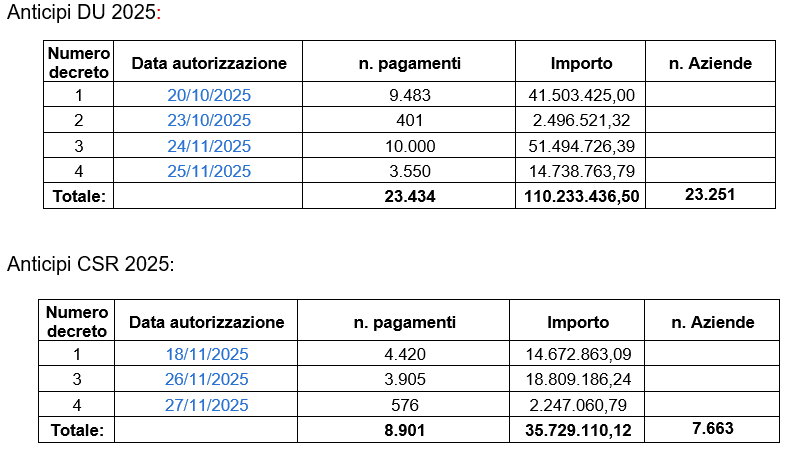Viewport: 787px width, 450px height.
Task: Select the DU total amount 110.233.436,50
Action: [x=582, y=197]
